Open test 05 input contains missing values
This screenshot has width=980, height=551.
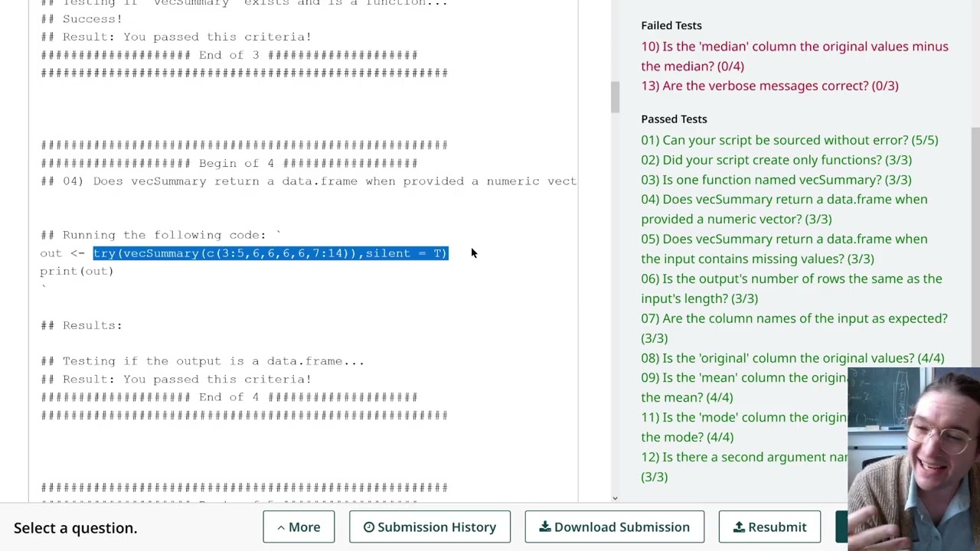784,249
